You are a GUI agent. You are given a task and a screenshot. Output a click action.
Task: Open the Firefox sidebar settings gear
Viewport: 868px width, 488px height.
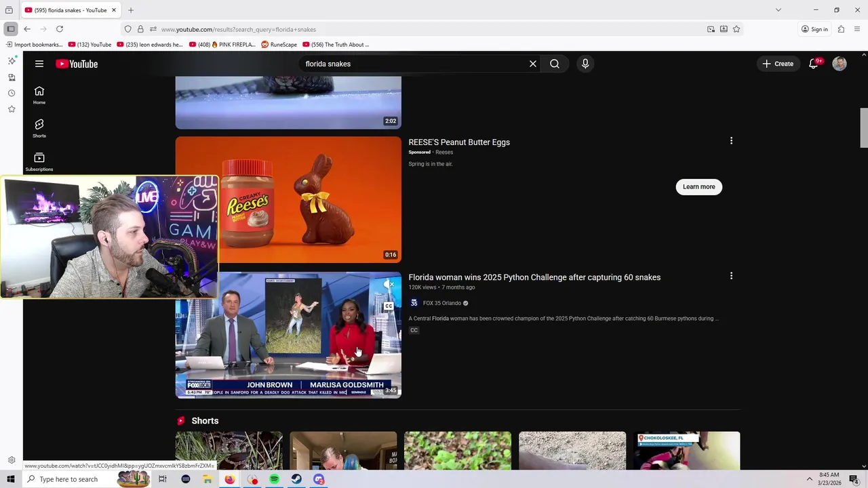[12, 460]
